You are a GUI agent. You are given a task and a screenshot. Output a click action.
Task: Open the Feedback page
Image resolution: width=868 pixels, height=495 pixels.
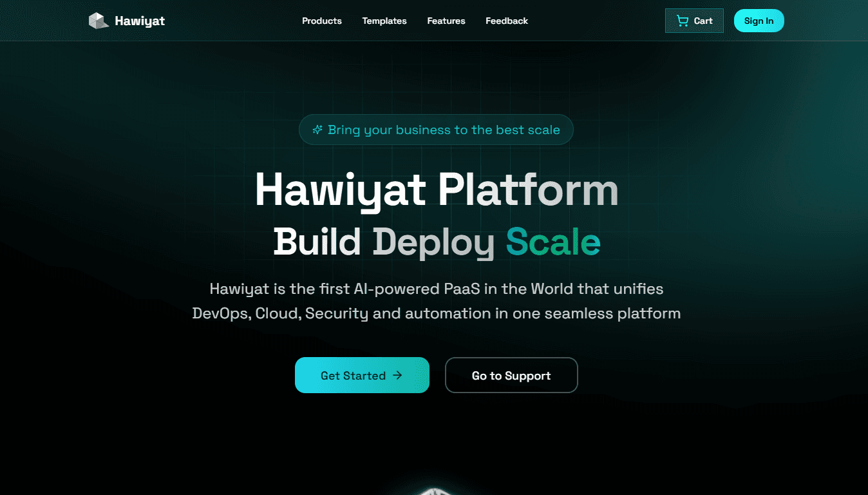(x=507, y=21)
